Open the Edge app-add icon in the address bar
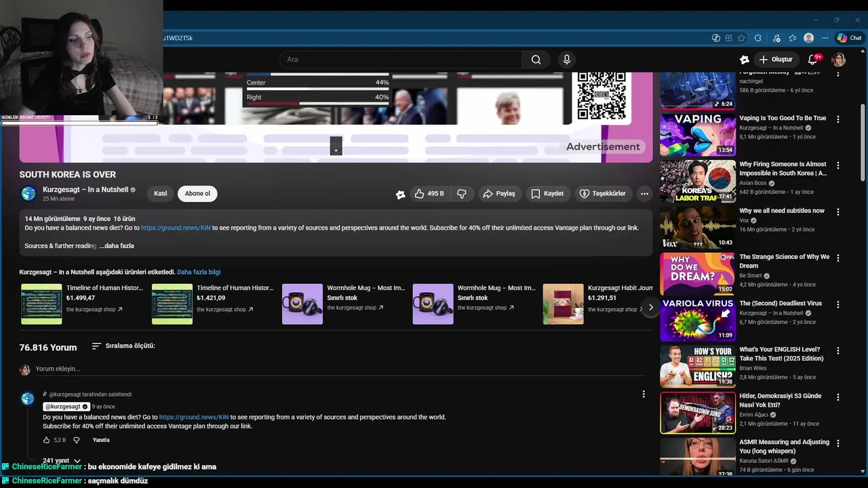This screenshot has width=868, height=488. click(x=728, y=38)
